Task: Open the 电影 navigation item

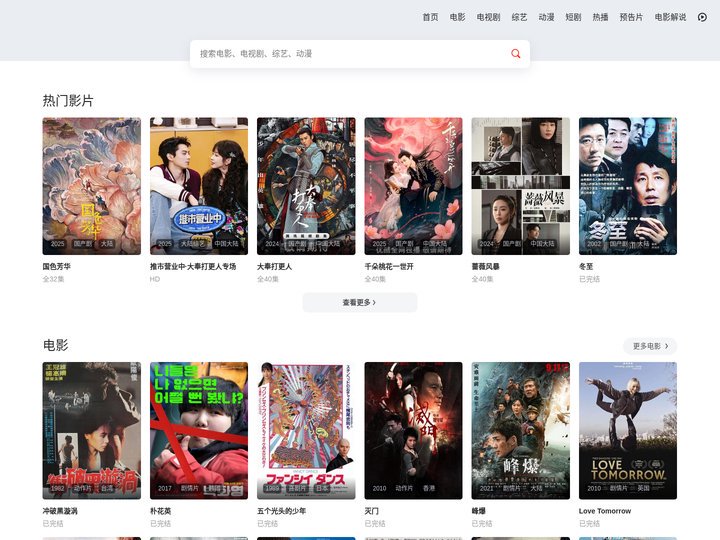Action: [457, 17]
